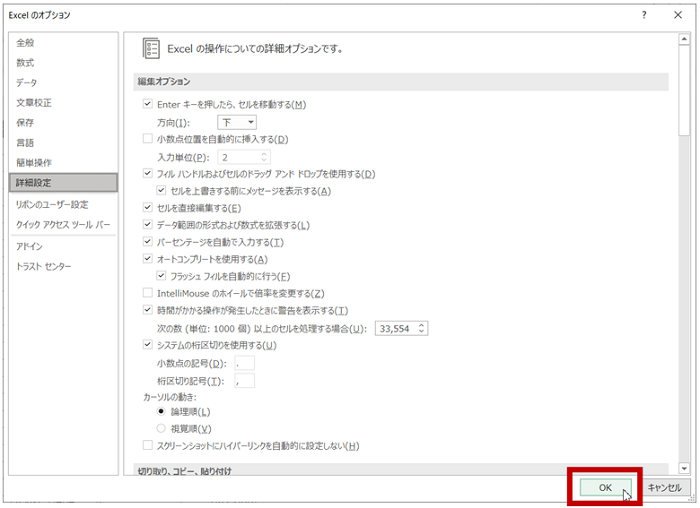Viewport: 700px width, 508px height.
Task: Enable IntelliMouse wheel zoom checkbox
Action: (x=148, y=293)
